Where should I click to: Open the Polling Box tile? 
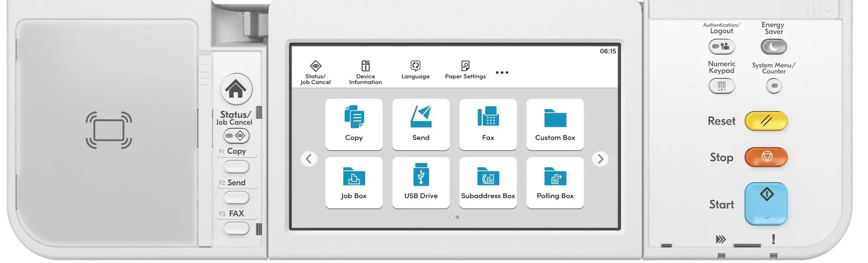(x=555, y=183)
